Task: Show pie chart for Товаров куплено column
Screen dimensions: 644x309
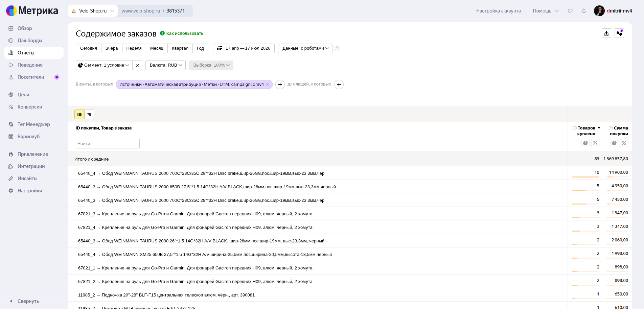Action: (x=585, y=143)
